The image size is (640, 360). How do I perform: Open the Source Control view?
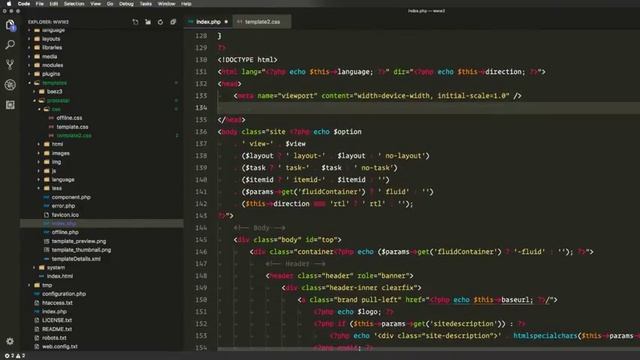coord(10,64)
